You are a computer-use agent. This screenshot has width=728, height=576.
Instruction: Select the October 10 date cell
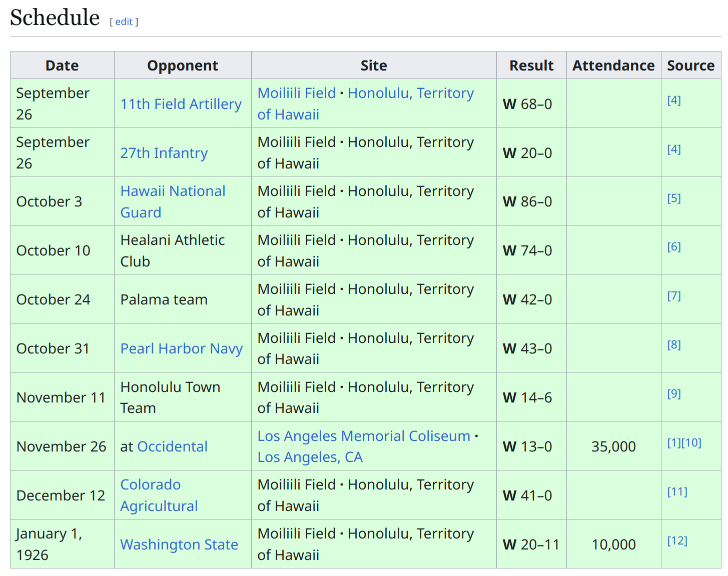62,250
